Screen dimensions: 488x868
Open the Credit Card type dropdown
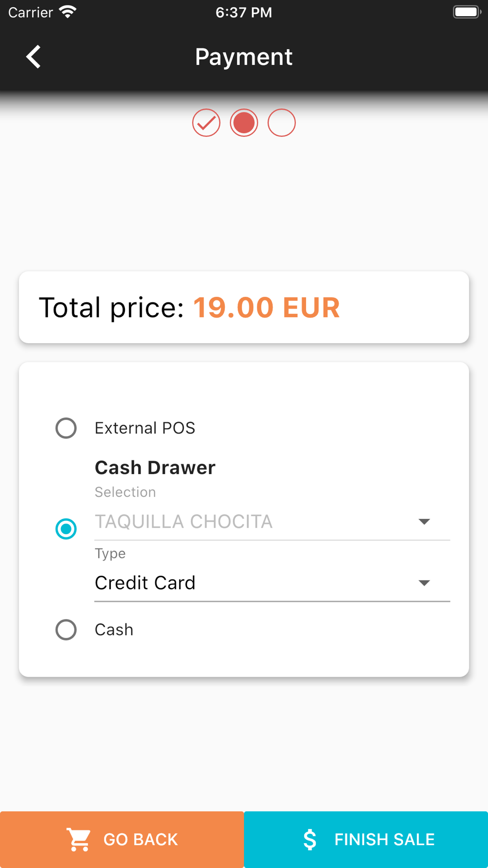click(272, 583)
